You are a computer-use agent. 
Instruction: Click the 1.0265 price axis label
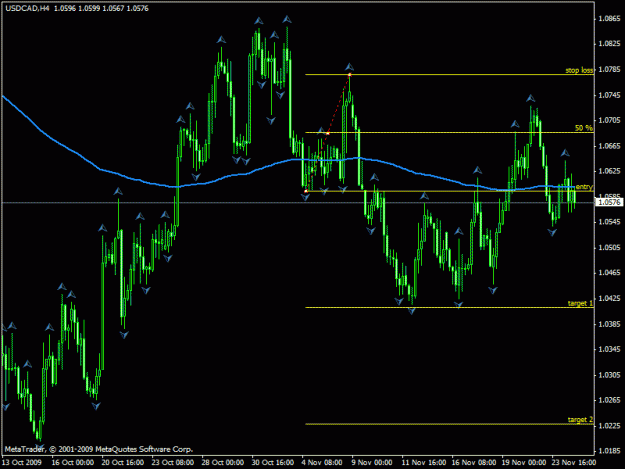point(609,400)
